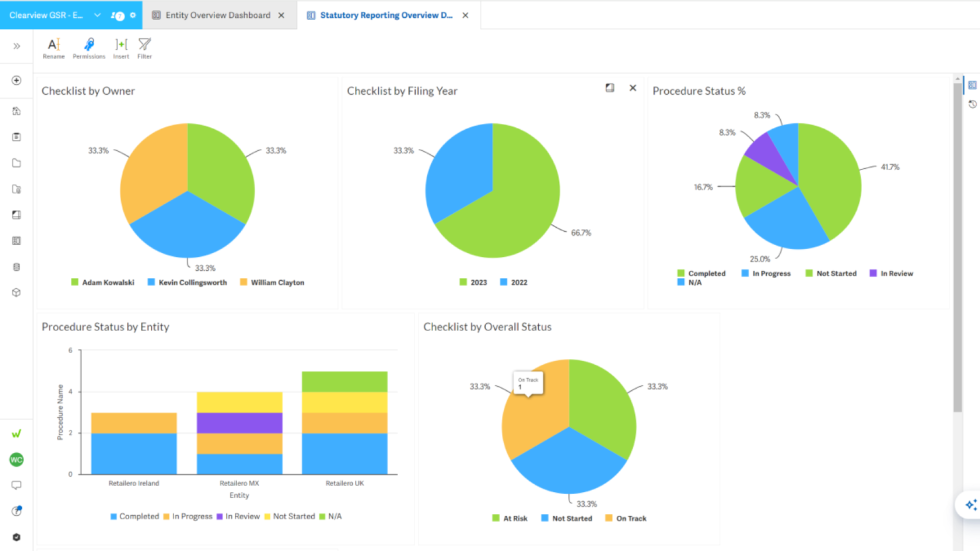Click the 41.7% label in Procedure Status %
The image size is (980, 551).
(x=890, y=167)
